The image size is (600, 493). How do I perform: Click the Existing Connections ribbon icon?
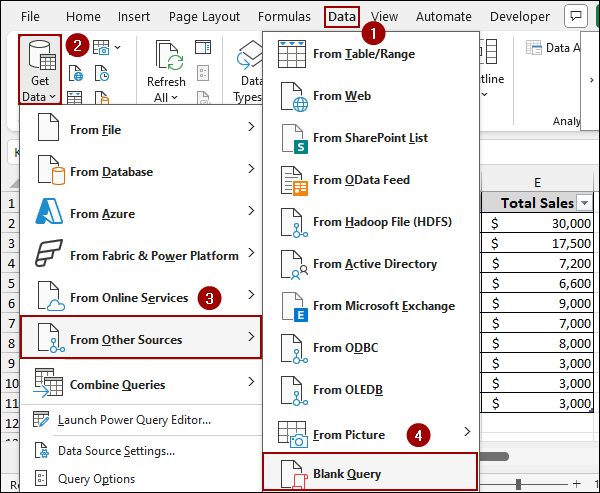click(102, 97)
